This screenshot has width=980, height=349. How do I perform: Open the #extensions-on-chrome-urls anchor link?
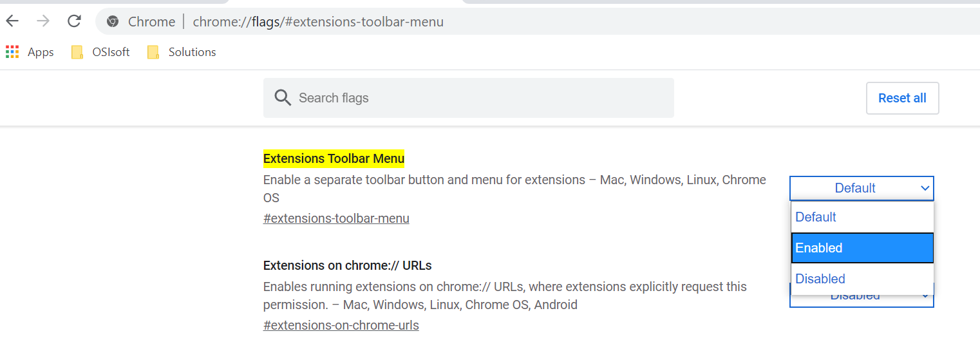(341, 325)
